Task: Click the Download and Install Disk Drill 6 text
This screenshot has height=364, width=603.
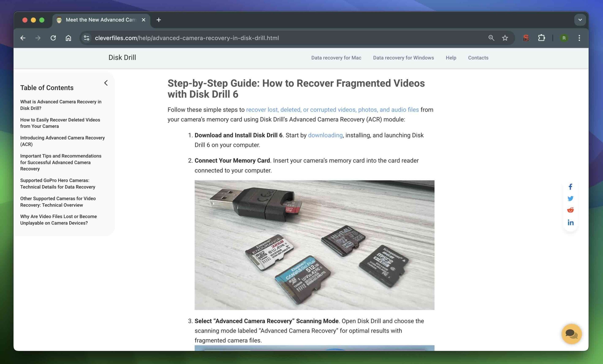Action: (238, 135)
